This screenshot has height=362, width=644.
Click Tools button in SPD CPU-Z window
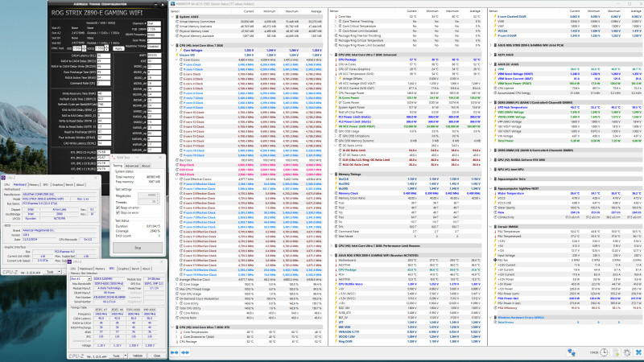tap(117, 356)
